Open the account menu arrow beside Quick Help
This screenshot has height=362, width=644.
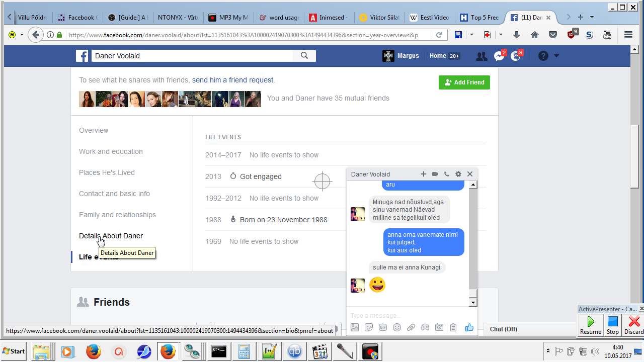click(x=556, y=56)
